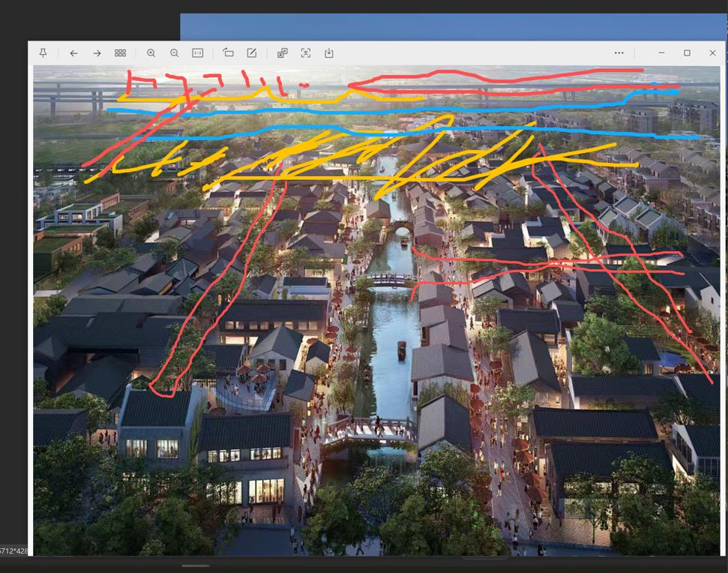728x573 pixels.
Task: Click the horizontal scrollbar handle at the bottom
Action: click(196, 565)
